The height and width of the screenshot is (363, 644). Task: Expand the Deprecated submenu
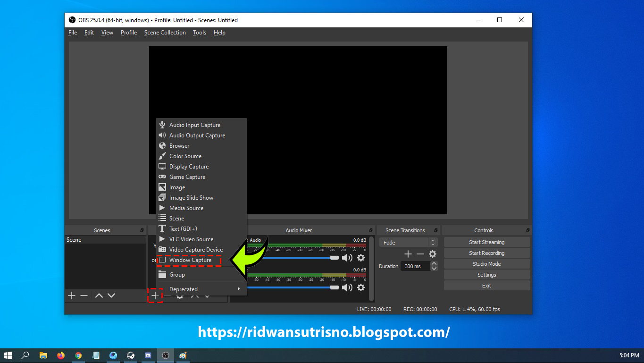201,289
